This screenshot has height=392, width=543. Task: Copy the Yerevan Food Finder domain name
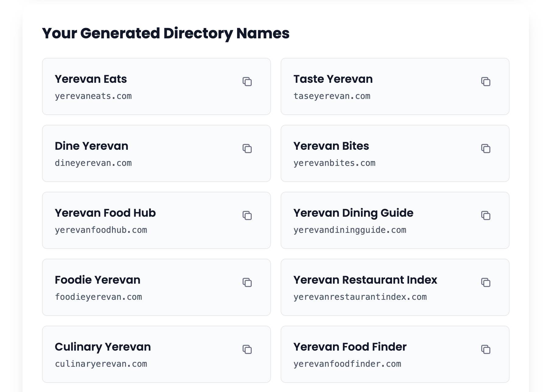click(486, 350)
